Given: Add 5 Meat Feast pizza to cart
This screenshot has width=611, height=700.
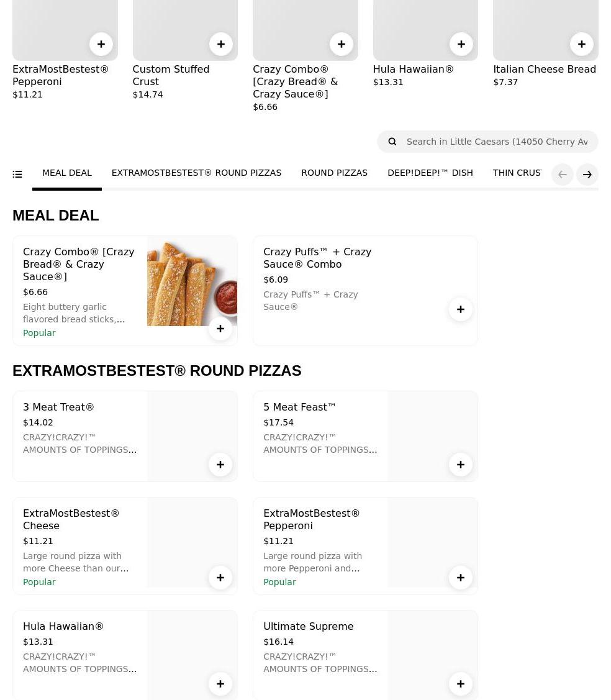Looking at the screenshot, I should coord(461,465).
